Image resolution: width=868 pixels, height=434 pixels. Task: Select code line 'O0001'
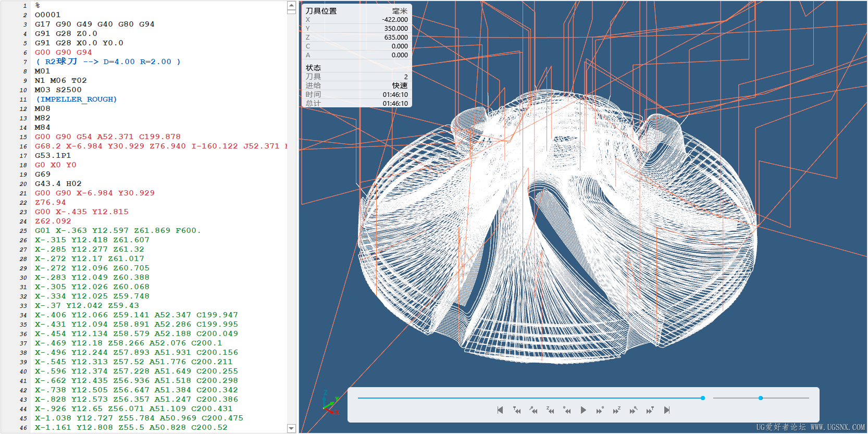(x=47, y=15)
